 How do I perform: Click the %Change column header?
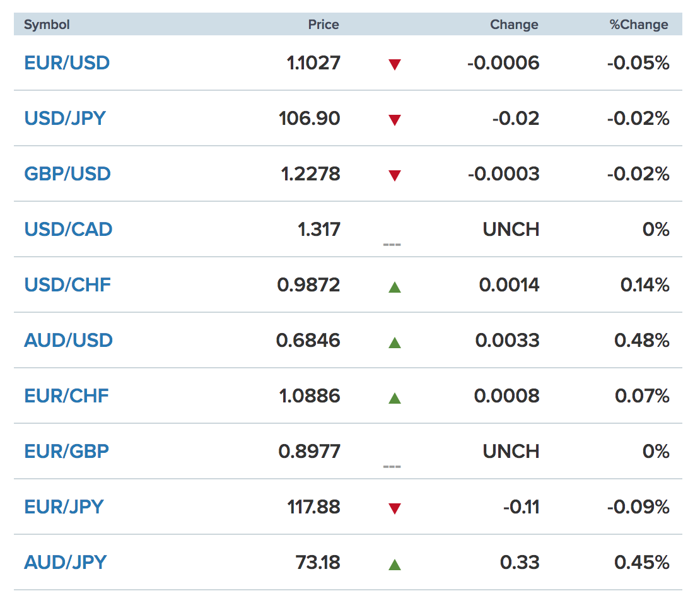point(638,25)
